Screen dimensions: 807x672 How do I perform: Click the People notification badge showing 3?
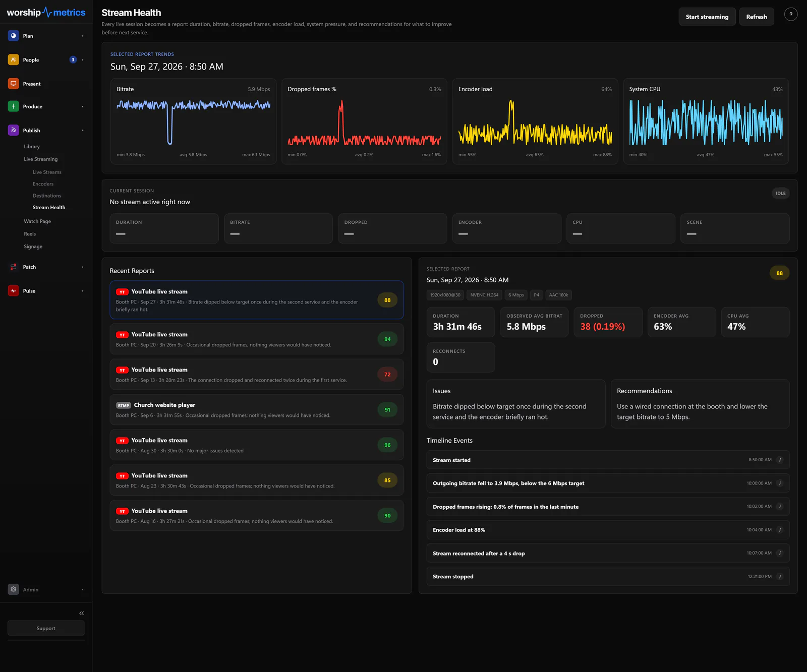pos(73,60)
